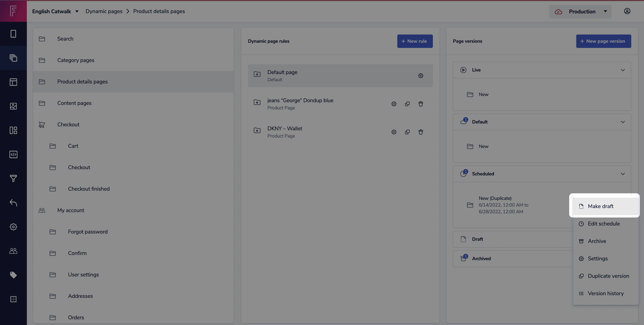Select Make draft from context menu
This screenshot has width=644, height=325.
pyautogui.click(x=601, y=206)
